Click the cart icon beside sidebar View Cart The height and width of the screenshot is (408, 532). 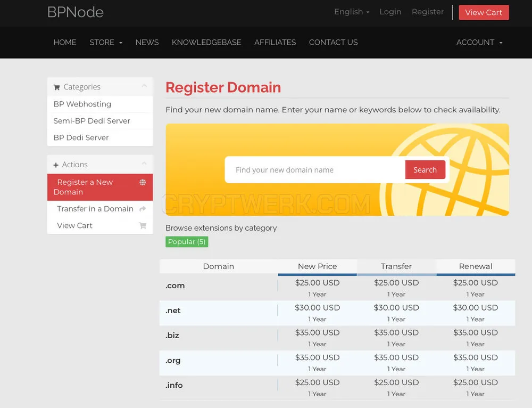143,226
